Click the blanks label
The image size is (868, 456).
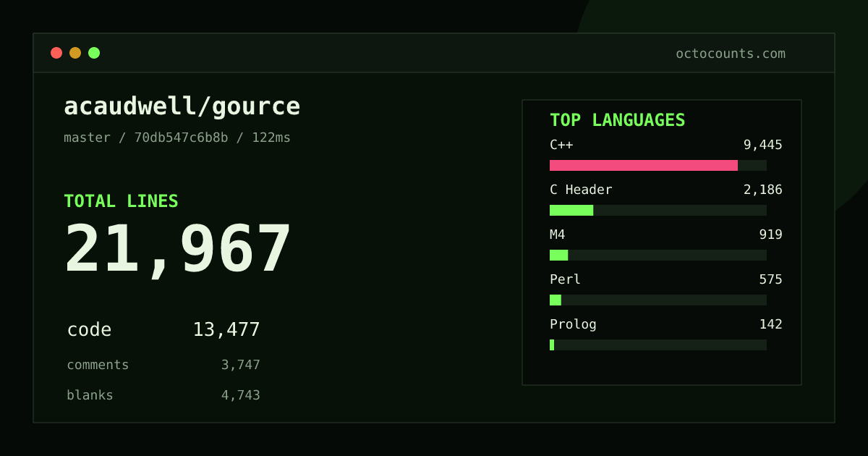[90, 395]
